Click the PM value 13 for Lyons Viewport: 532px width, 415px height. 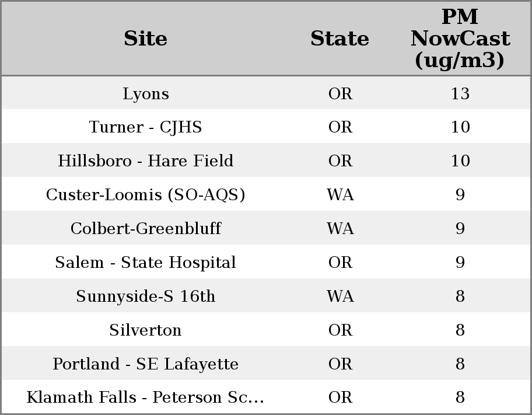tap(460, 93)
